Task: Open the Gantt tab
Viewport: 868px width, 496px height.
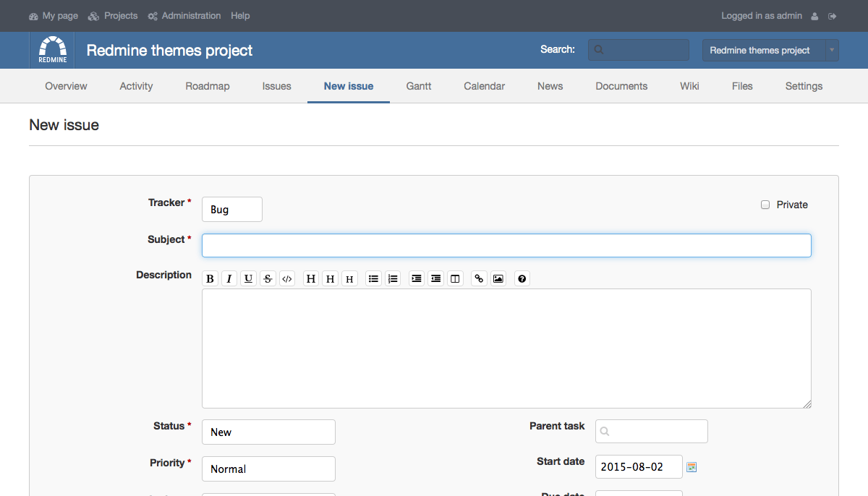Action: [419, 86]
